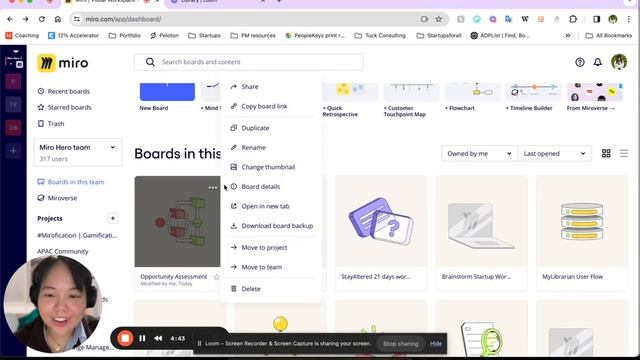Open the help question mark icon
The width and height of the screenshot is (640, 360).
tap(580, 62)
